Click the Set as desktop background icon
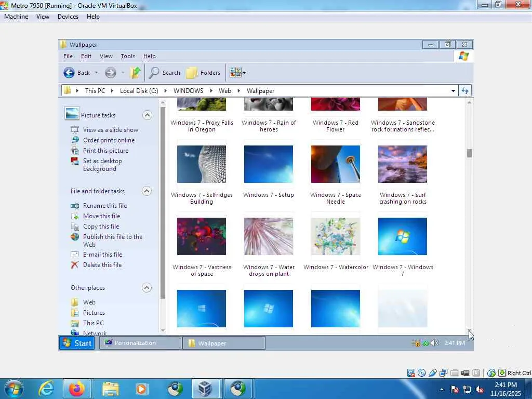Screen dimensions: 532x399 coord(75,161)
